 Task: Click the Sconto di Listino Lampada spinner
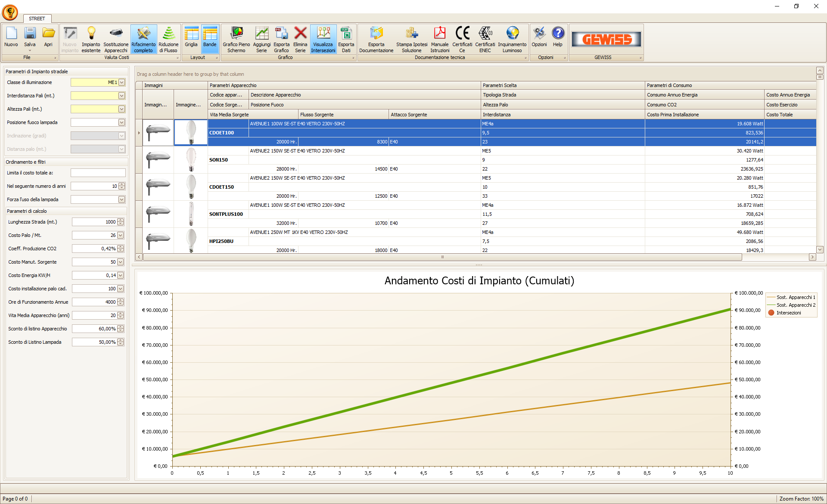(121, 342)
